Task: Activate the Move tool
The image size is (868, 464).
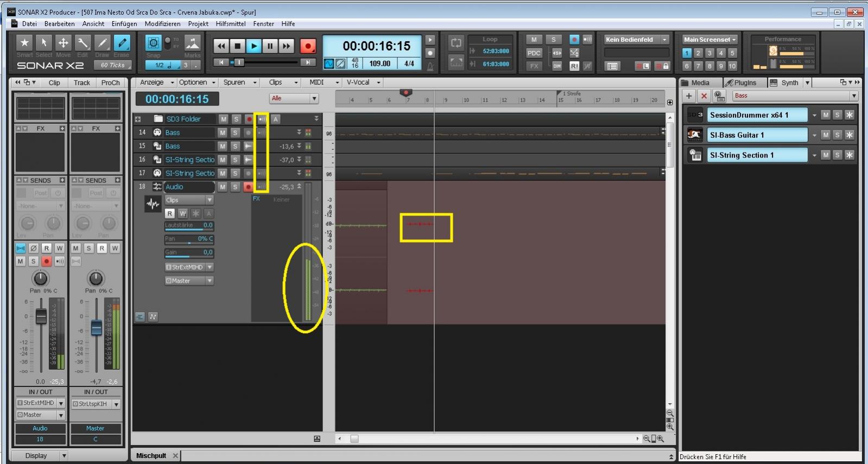Action: pyautogui.click(x=63, y=43)
